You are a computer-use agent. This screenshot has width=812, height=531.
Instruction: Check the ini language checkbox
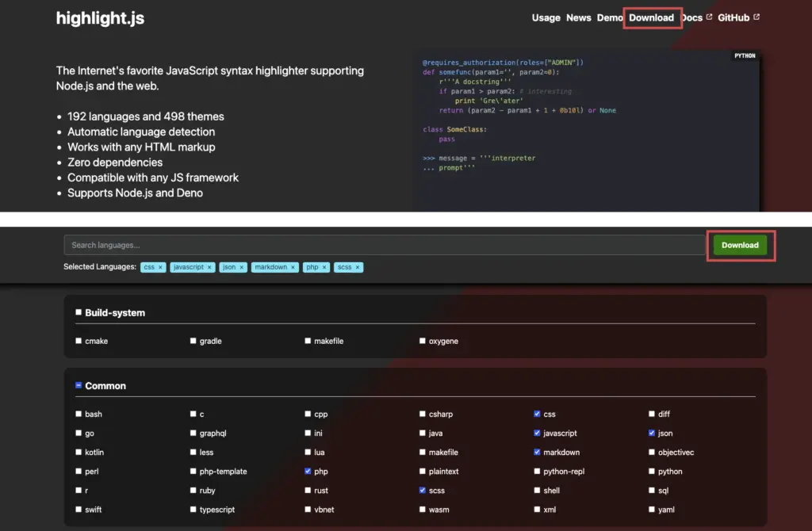pos(308,433)
